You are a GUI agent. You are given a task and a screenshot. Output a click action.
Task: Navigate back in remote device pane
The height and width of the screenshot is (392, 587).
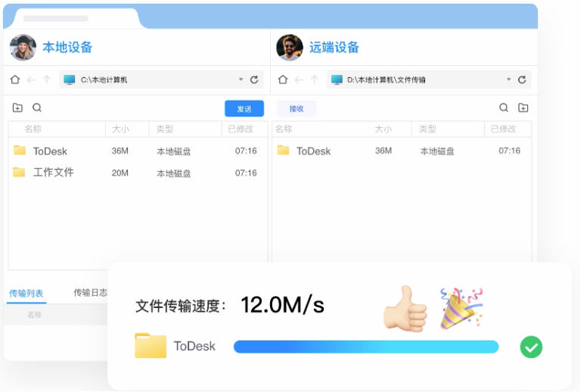(299, 79)
